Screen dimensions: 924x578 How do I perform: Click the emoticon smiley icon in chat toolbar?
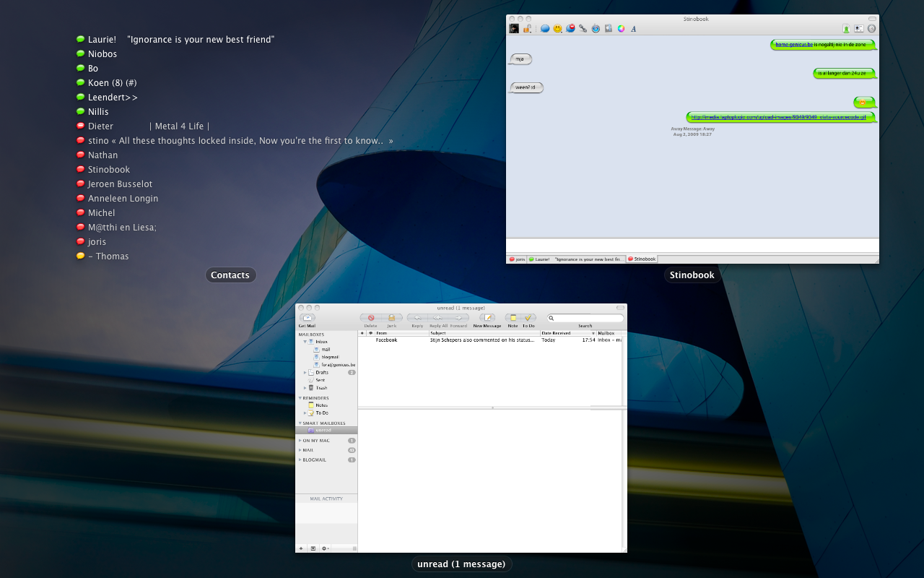(x=557, y=29)
